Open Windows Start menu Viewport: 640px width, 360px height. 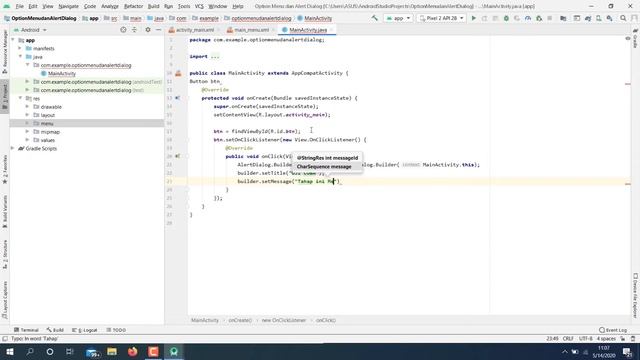click(10, 351)
